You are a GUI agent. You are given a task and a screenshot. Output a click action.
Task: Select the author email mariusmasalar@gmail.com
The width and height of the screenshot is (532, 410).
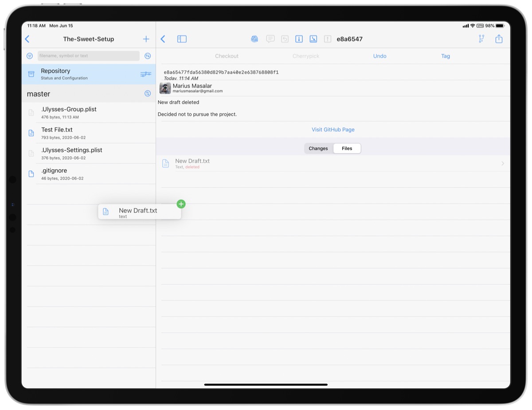[198, 91]
